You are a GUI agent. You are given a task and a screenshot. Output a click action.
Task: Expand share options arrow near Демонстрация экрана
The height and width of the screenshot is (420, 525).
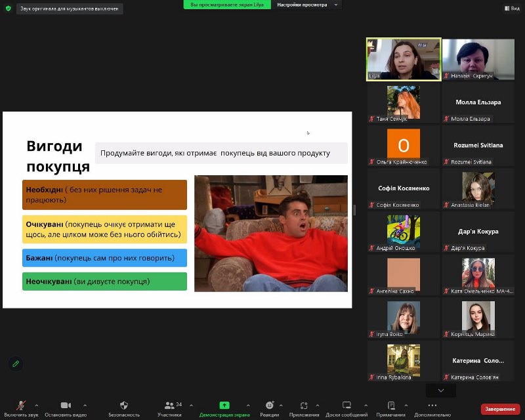click(x=248, y=406)
